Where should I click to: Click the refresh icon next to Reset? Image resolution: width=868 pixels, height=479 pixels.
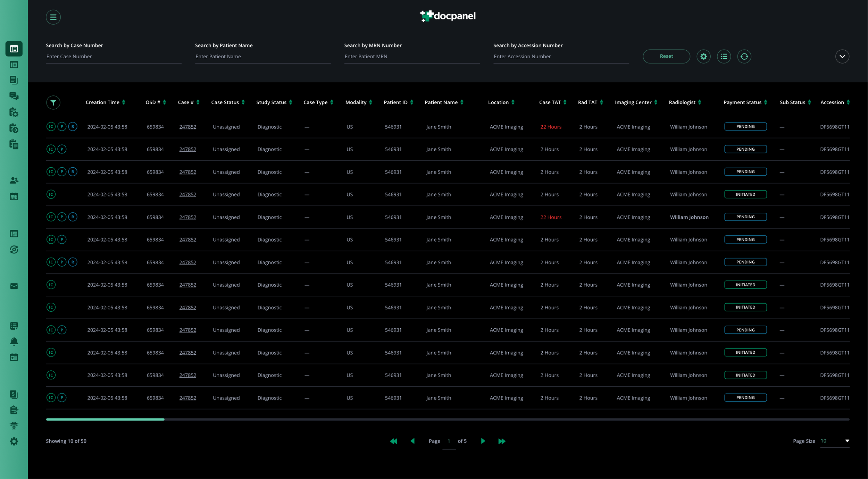tap(744, 56)
